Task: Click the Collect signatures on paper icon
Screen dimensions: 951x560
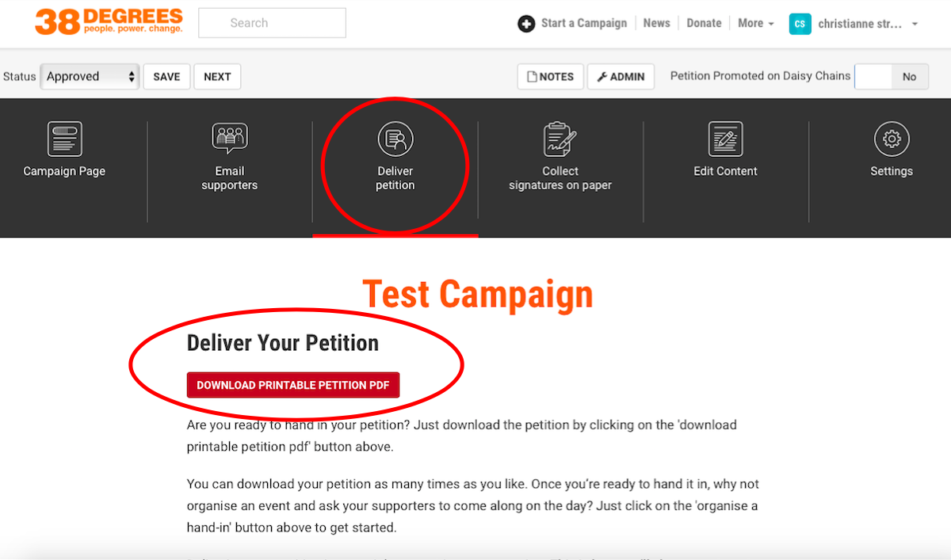Action: pyautogui.click(x=560, y=139)
